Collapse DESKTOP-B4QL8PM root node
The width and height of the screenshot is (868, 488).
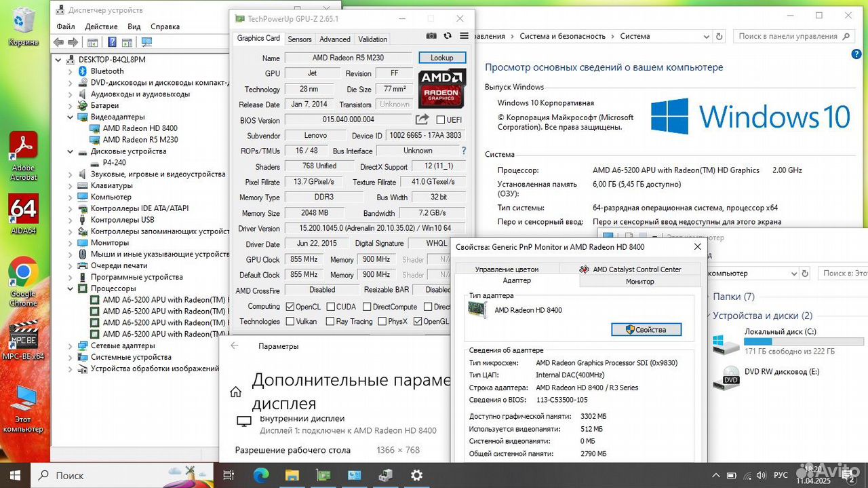(x=59, y=60)
